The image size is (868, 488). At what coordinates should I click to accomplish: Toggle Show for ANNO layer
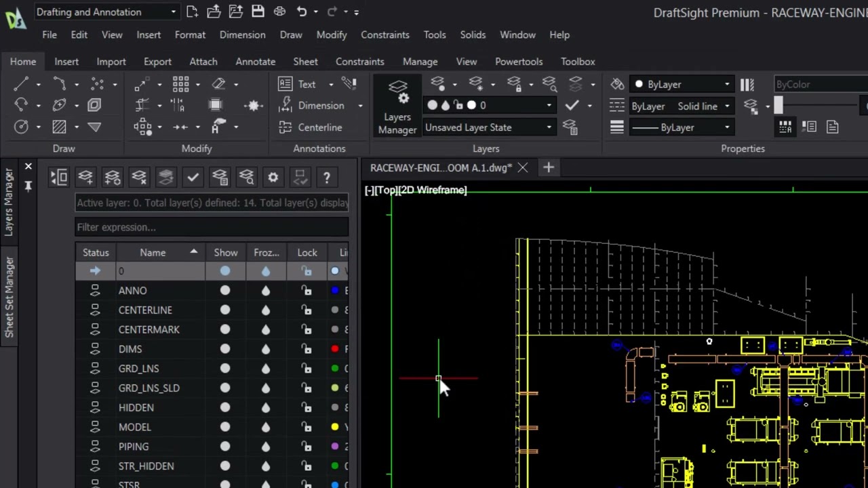(x=225, y=290)
